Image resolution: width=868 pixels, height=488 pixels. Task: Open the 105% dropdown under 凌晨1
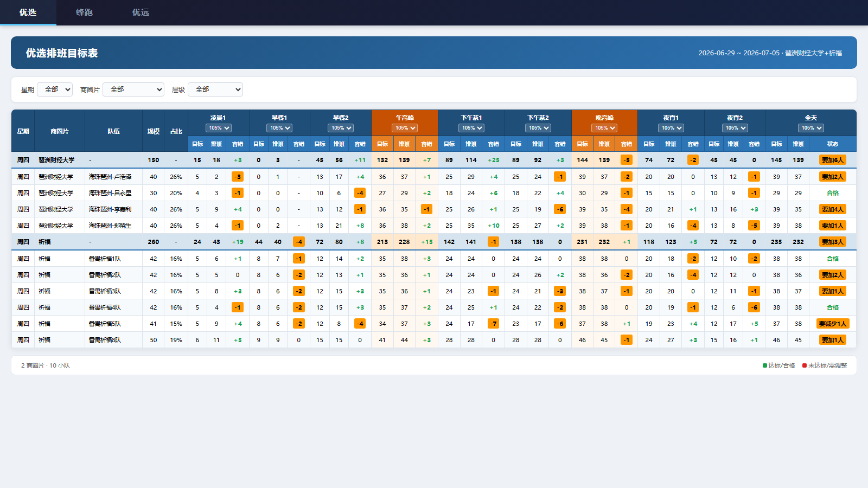(x=219, y=128)
